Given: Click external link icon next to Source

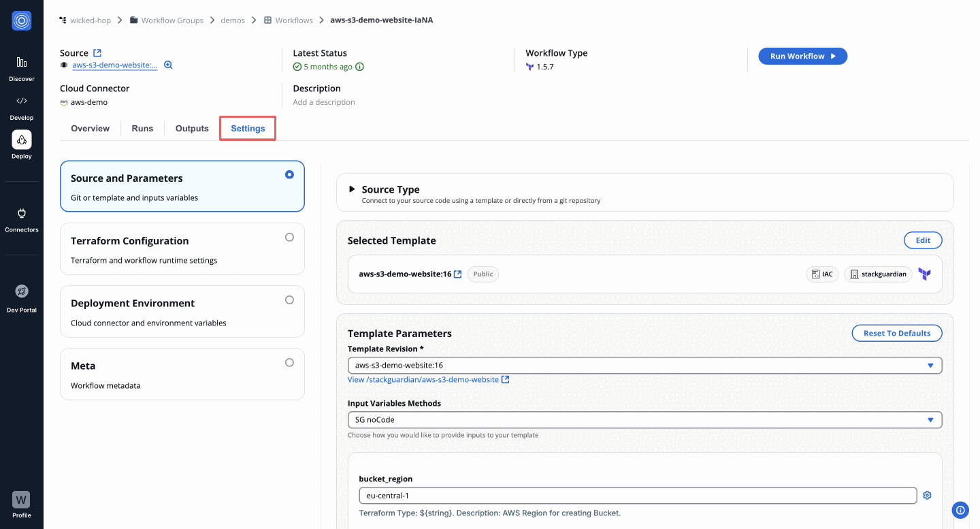Looking at the screenshot, I should tap(97, 53).
